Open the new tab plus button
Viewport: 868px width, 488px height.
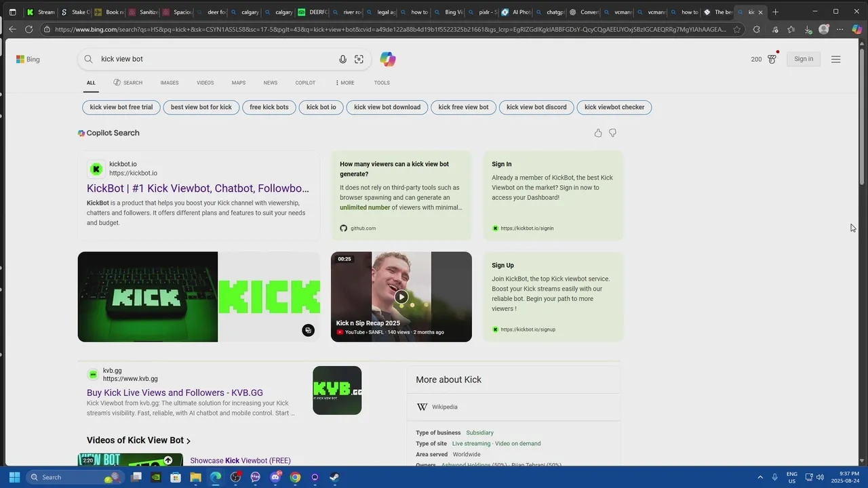point(775,12)
